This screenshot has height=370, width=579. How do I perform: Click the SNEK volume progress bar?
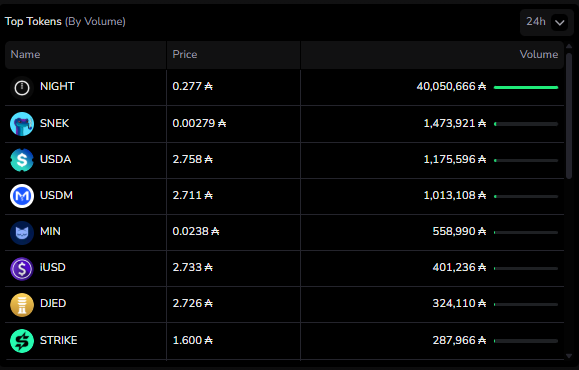526,124
